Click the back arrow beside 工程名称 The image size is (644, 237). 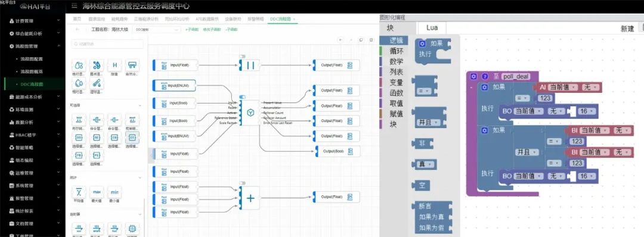(x=78, y=30)
